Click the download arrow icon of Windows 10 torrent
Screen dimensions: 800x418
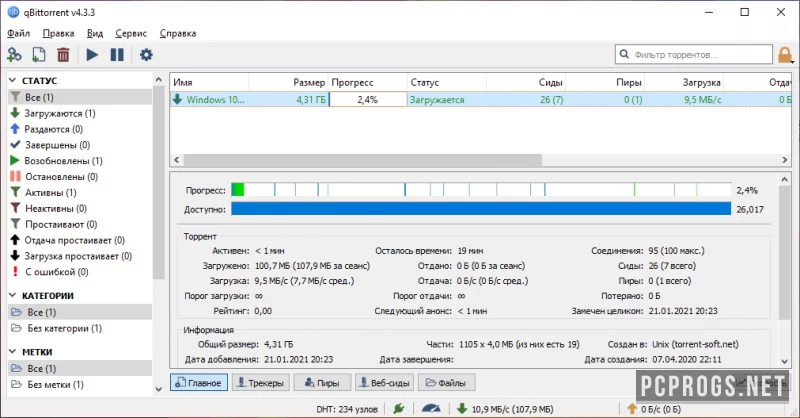pos(177,99)
